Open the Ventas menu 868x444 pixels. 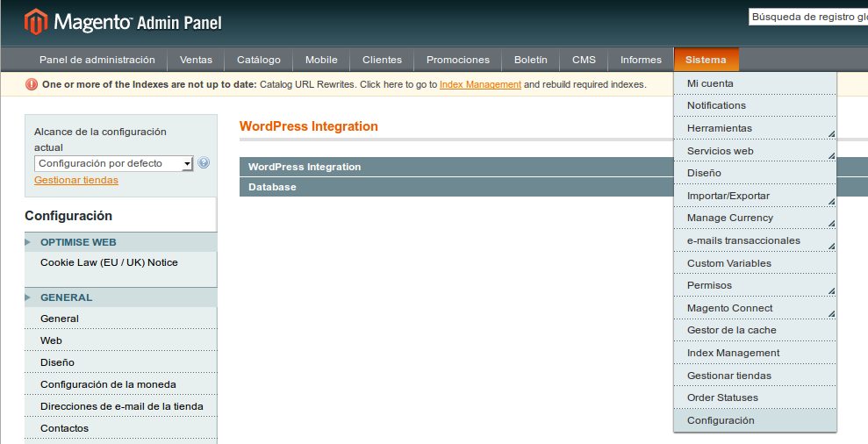pyautogui.click(x=196, y=60)
